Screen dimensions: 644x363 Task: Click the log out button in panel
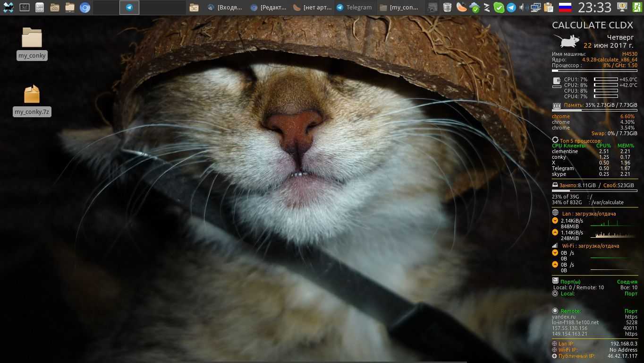pos(637,7)
